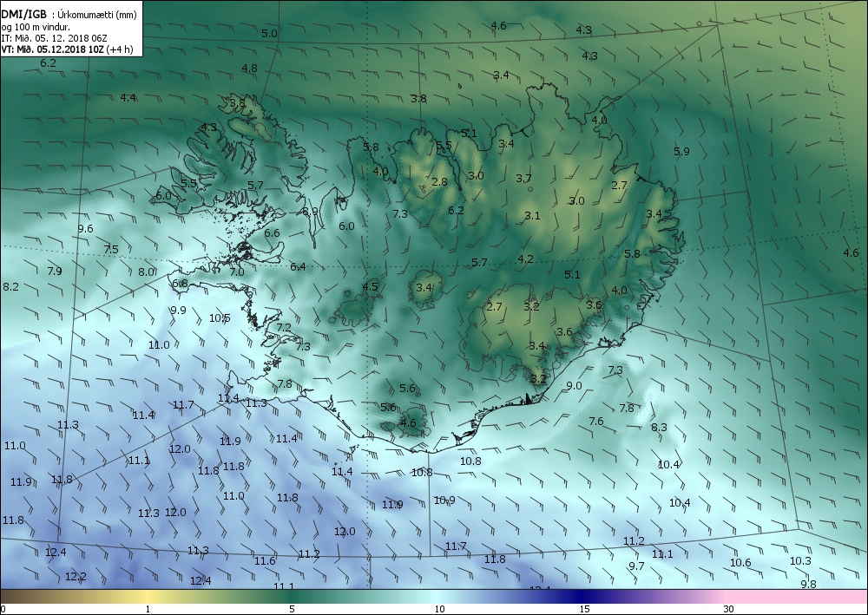Click the 'DMI/IGB : Úrkomumætti (mm)' title line
868x615 pixels.
pyautogui.click(x=69, y=15)
